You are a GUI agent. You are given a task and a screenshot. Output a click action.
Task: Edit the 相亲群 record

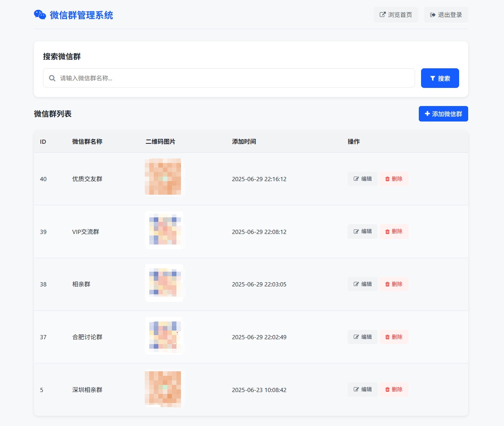point(362,284)
